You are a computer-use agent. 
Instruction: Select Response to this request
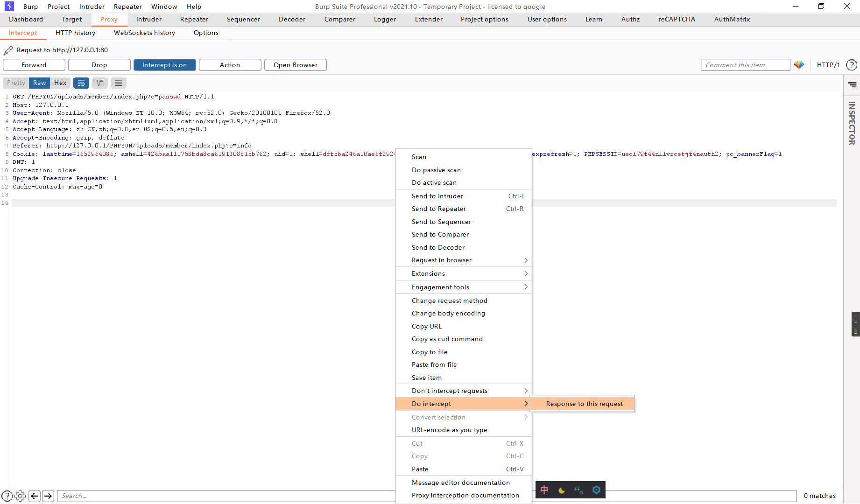click(582, 404)
